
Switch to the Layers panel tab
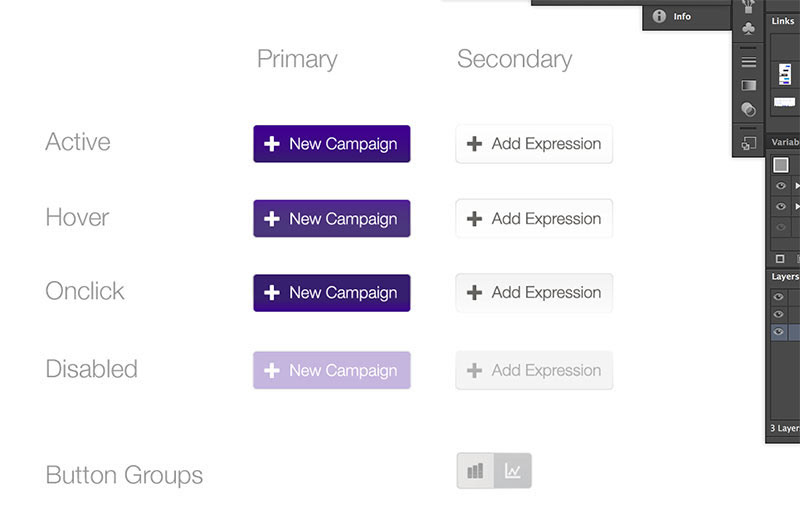[785, 277]
